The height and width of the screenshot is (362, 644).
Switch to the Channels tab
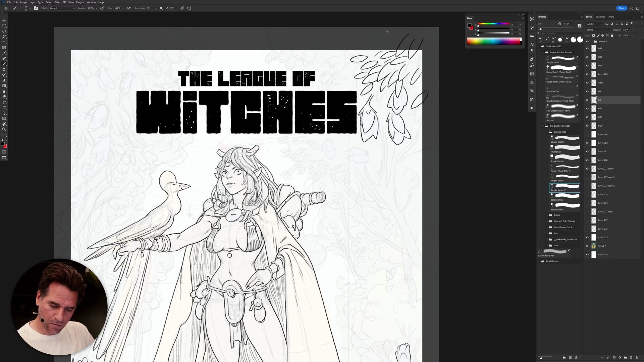[x=600, y=17]
